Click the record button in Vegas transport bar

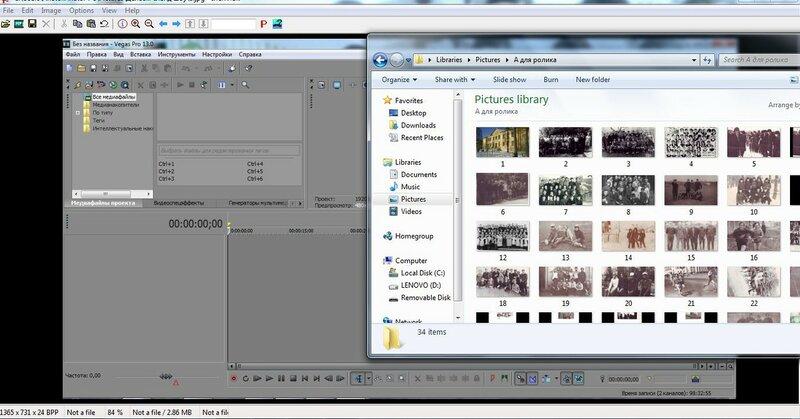[233, 379]
